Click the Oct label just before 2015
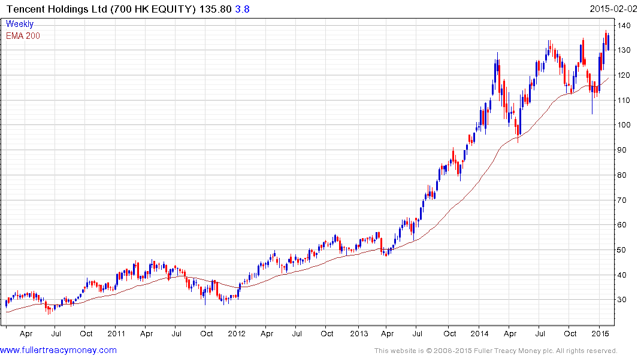Image resolution: width=644 pixels, height=359 pixels. click(x=570, y=333)
